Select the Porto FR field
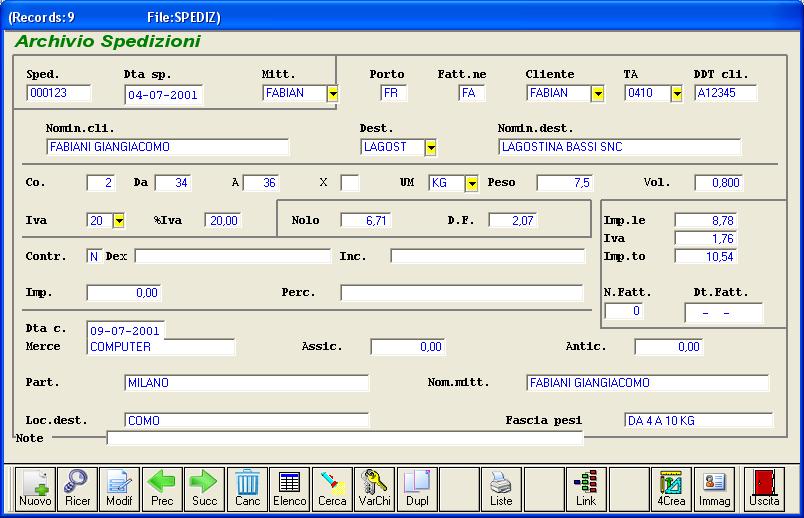 (x=394, y=93)
